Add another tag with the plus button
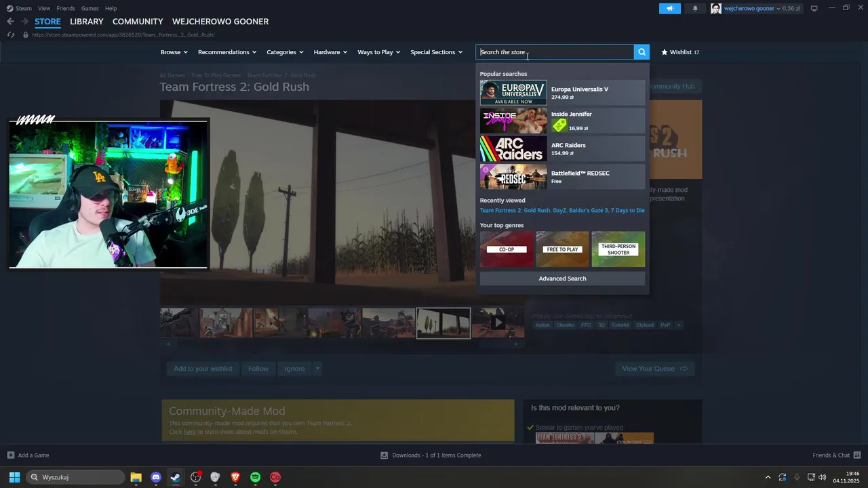The image size is (868, 488). click(x=678, y=325)
